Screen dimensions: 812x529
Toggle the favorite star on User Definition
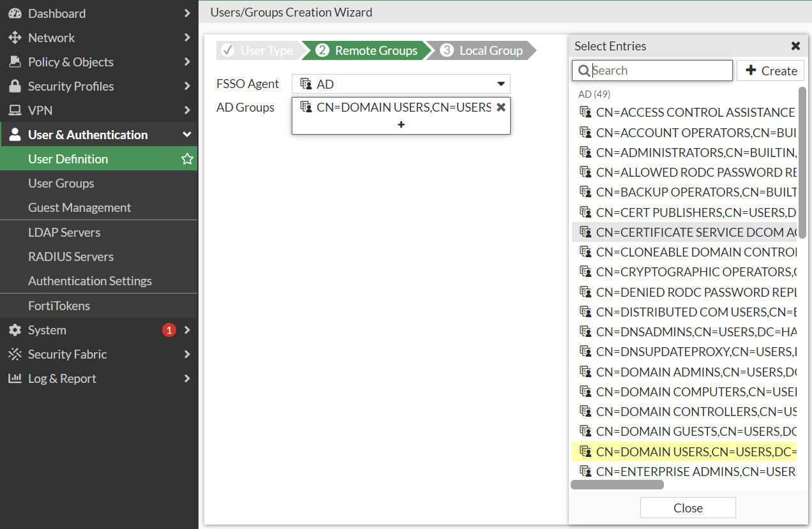[x=186, y=159]
